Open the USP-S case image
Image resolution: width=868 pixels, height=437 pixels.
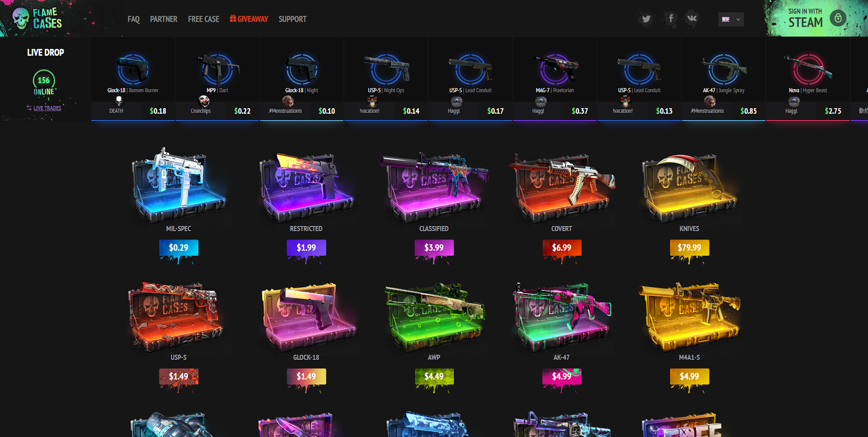tap(176, 316)
